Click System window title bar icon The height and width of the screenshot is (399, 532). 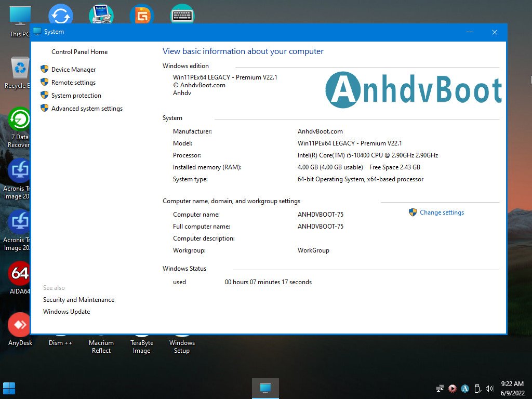(37, 32)
